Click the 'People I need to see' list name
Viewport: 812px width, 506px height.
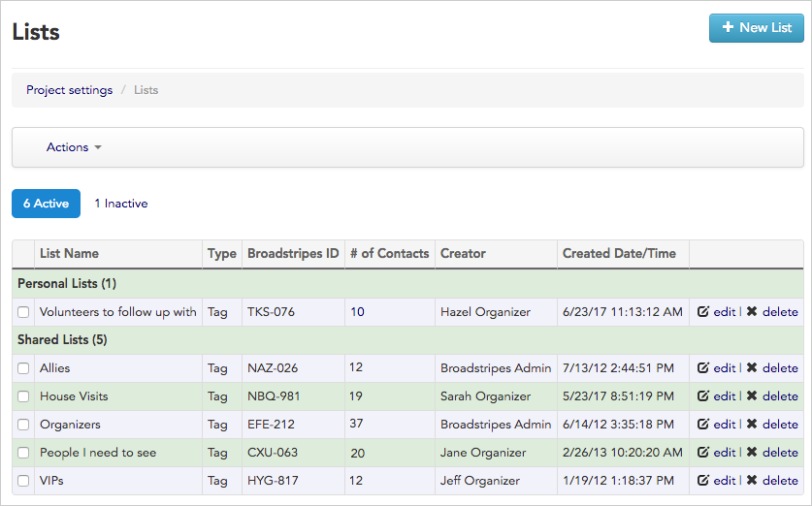[98, 453]
